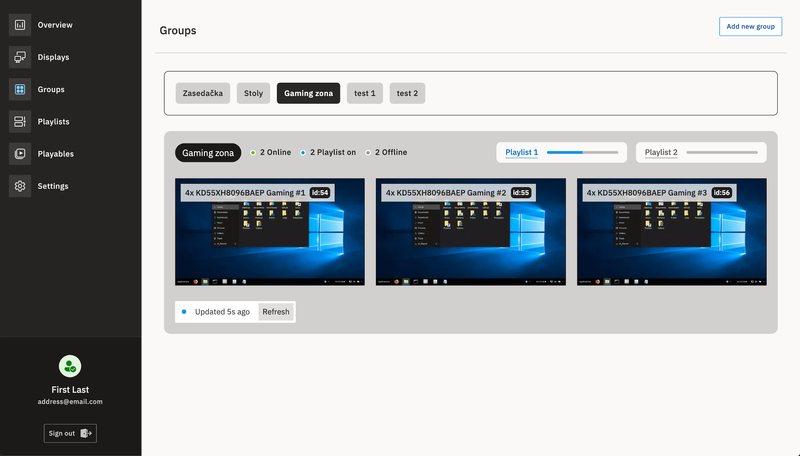Click the id:56 badge

722,193
